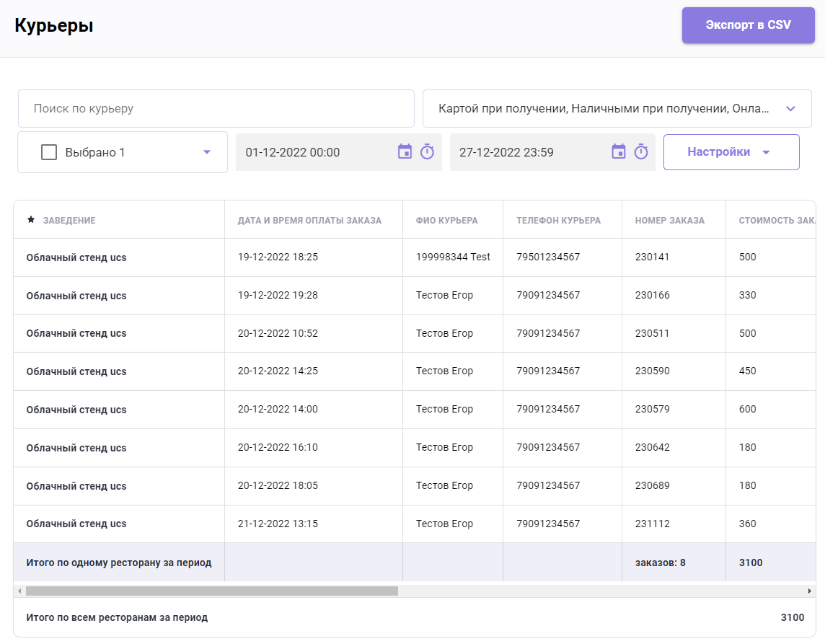Click Итого по всем ресторанам за период label

(117, 617)
